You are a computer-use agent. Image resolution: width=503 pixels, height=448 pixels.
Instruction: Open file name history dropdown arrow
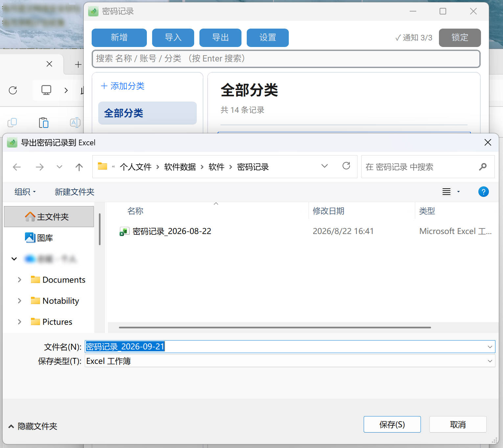pos(490,347)
